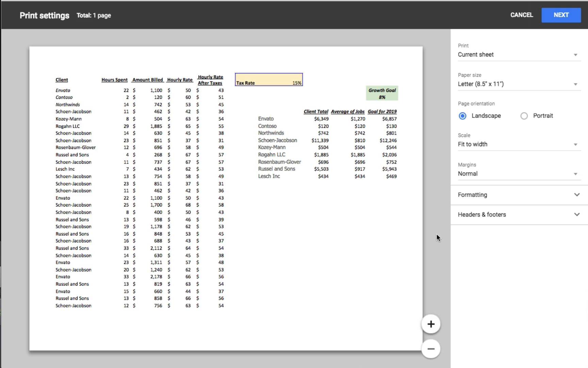Click the Print dropdown arrow

coord(576,55)
